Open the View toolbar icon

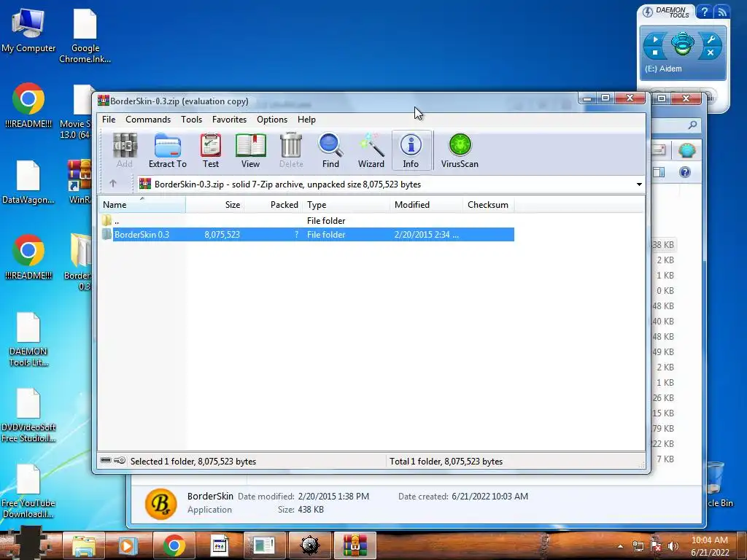click(250, 151)
